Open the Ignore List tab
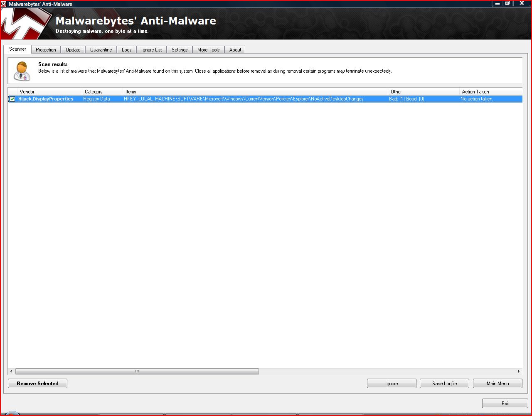Screen dimensions: 532x416 point(152,50)
